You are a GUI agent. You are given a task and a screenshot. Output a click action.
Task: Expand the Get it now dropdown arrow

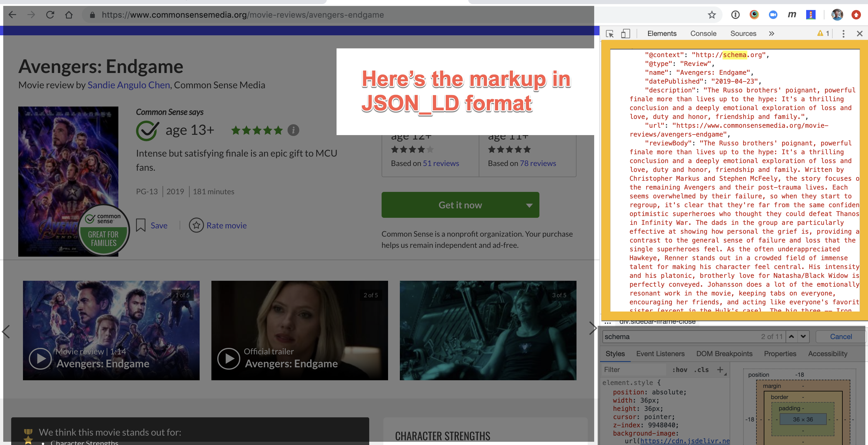pyautogui.click(x=529, y=205)
